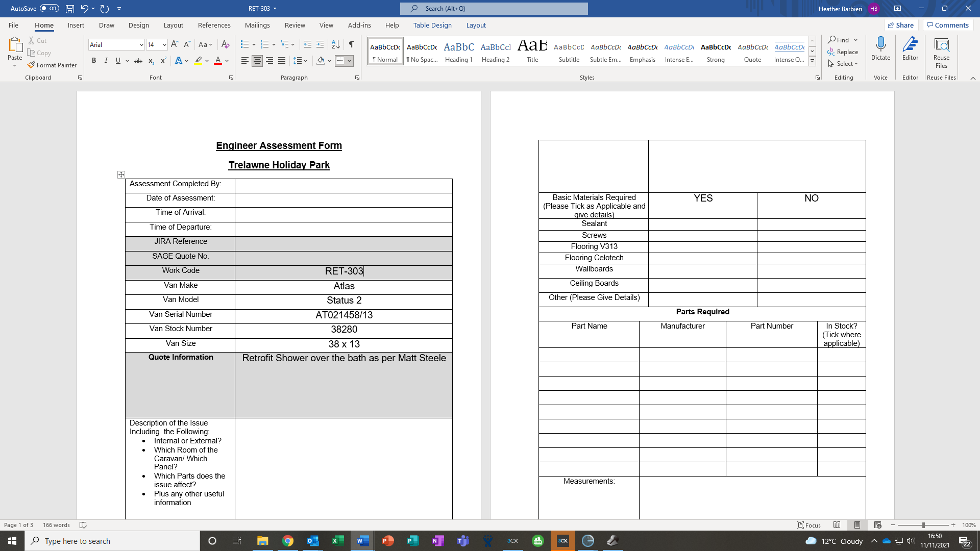
Task: Click the zoom slider handle
Action: (x=923, y=525)
